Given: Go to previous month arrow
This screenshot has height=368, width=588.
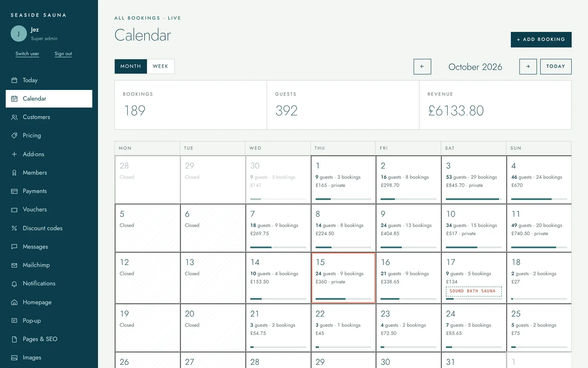Looking at the screenshot, I should [422, 67].
